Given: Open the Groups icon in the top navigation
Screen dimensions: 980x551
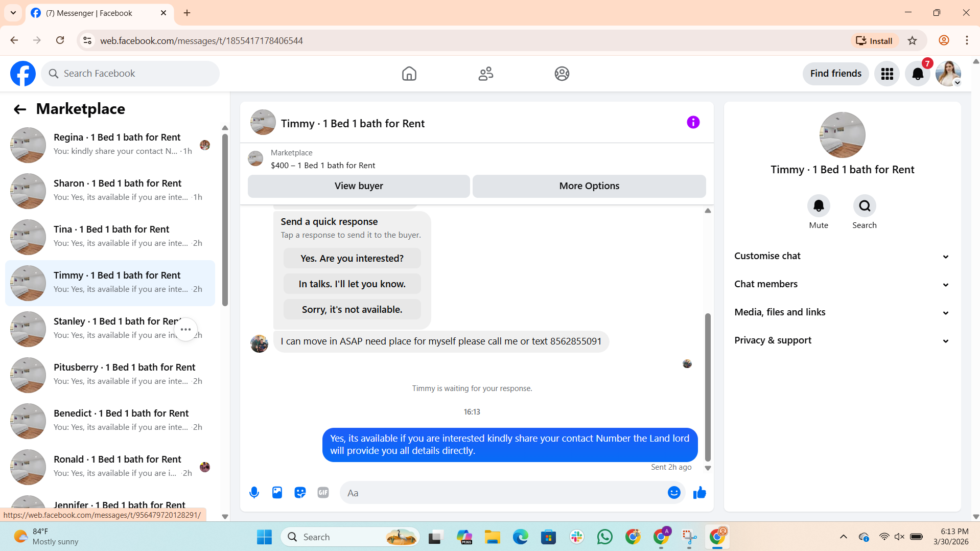Looking at the screenshot, I should click(562, 74).
